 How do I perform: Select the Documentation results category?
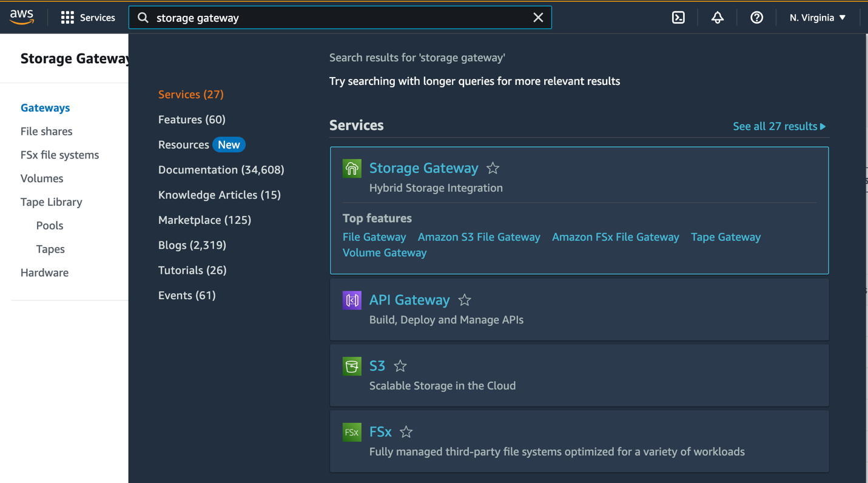pyautogui.click(x=221, y=170)
